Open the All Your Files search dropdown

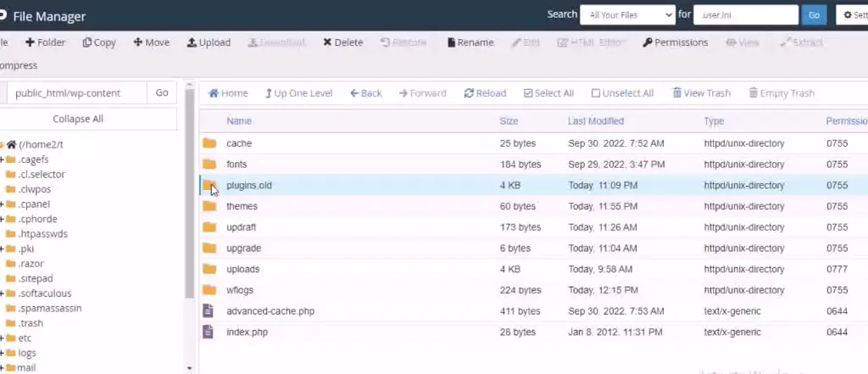coord(628,15)
